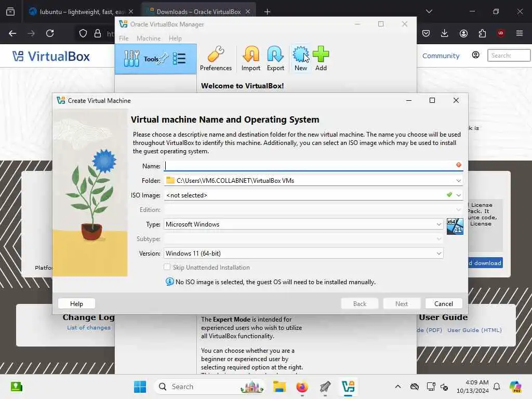Click the Help button in wizard
The width and height of the screenshot is (532, 399).
(76, 303)
